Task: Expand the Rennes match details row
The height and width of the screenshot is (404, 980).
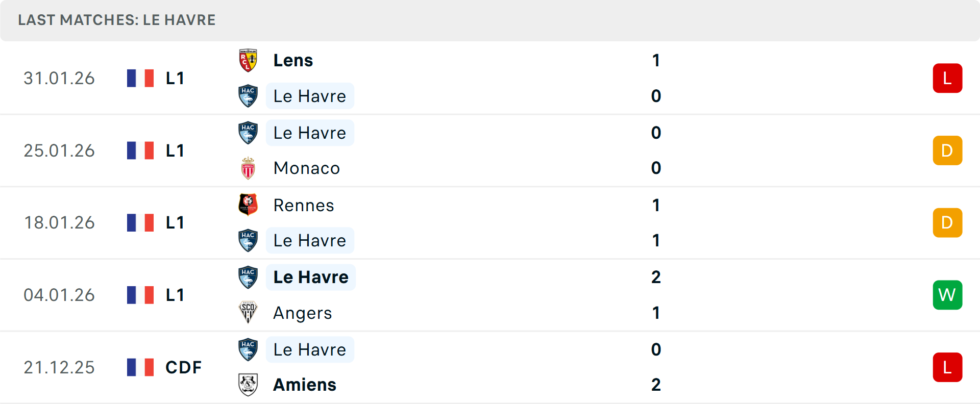Action: click(490, 222)
